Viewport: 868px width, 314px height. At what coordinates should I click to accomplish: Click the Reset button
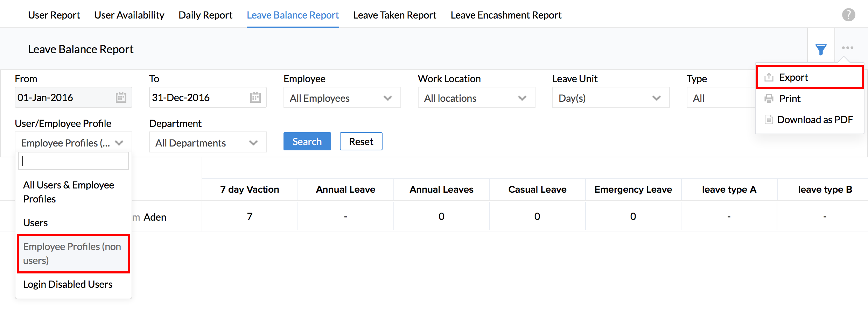pyautogui.click(x=361, y=141)
